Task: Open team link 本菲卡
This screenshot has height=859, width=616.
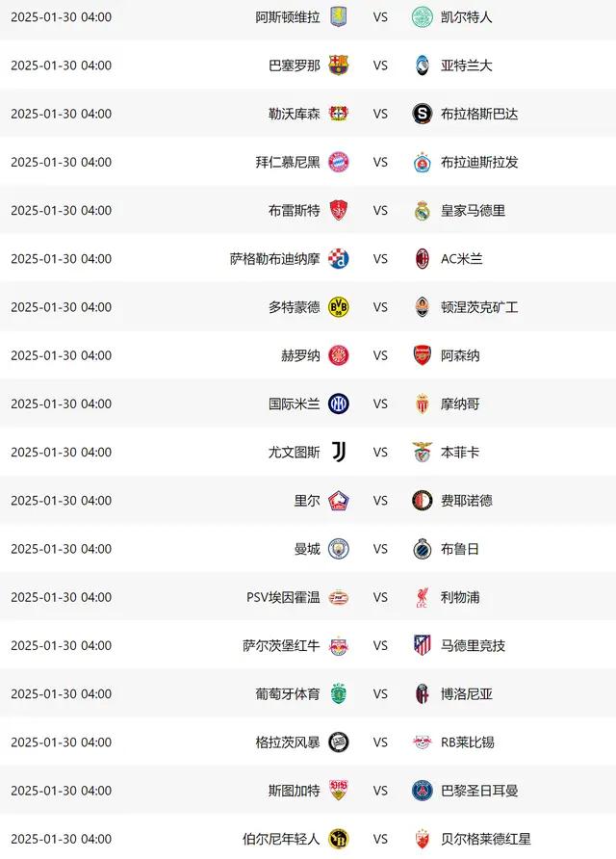Action: [x=460, y=453]
